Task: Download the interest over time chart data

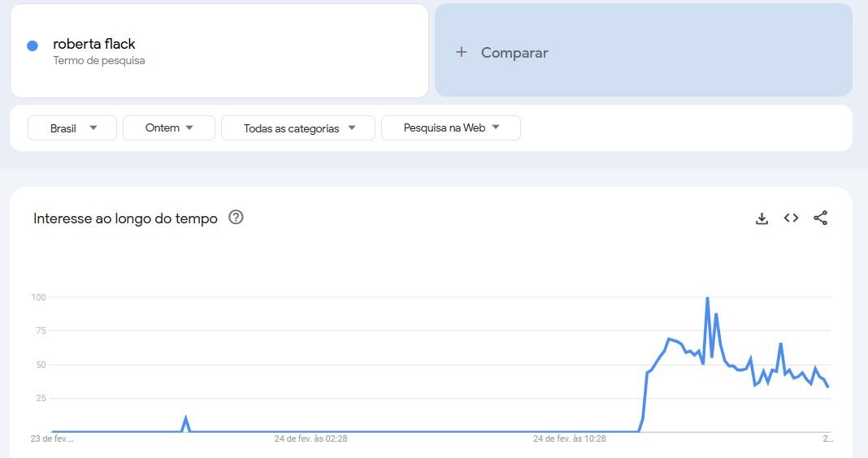Action: coord(762,218)
